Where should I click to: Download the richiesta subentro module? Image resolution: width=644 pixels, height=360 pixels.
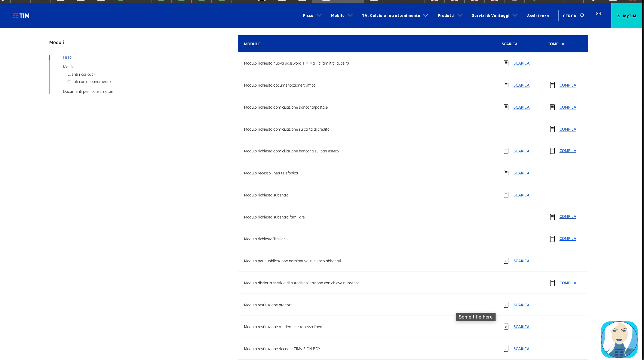click(521, 195)
